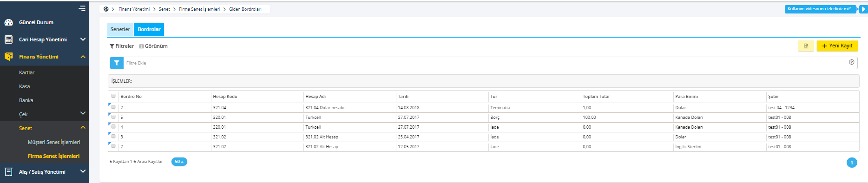Click the yellow Finans Yönetimi wallet icon
The width and height of the screenshot is (868, 183).
click(8, 57)
